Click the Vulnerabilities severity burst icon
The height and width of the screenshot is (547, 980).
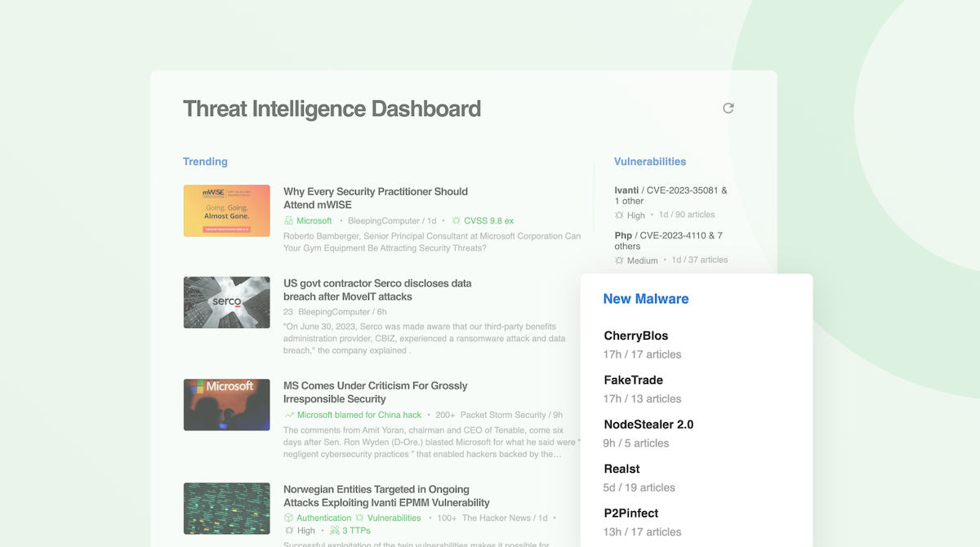point(360,517)
